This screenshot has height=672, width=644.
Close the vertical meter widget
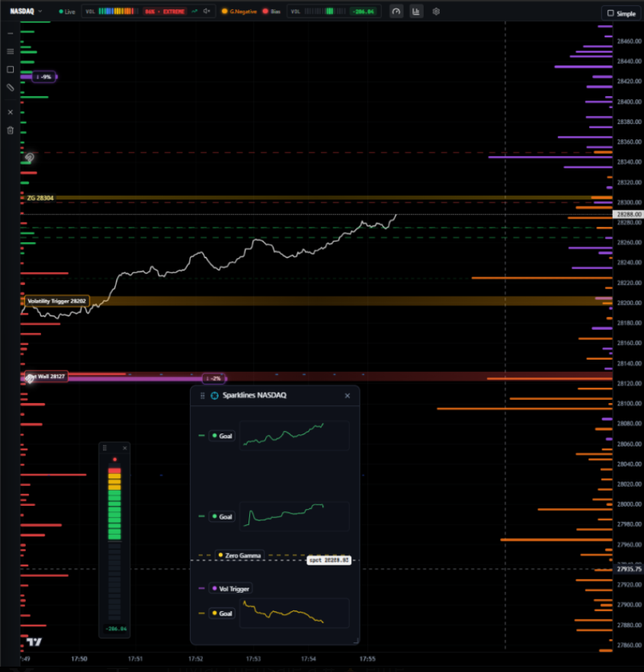125,448
